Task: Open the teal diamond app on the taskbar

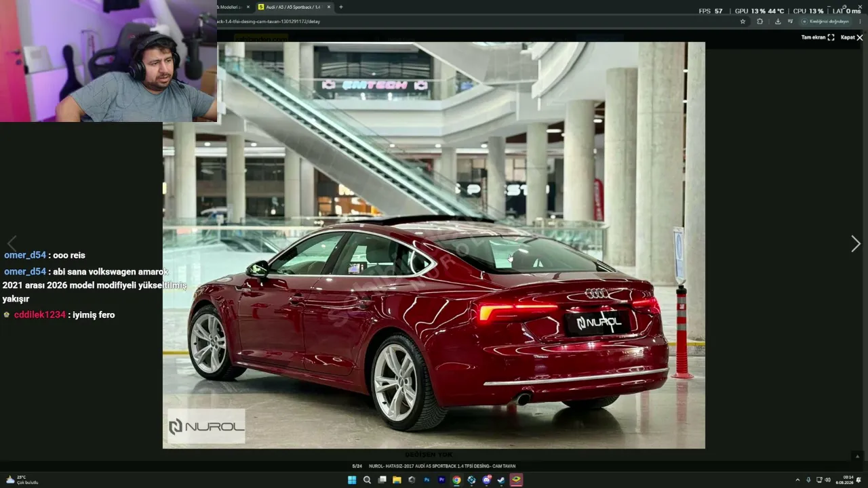Action: [471, 480]
